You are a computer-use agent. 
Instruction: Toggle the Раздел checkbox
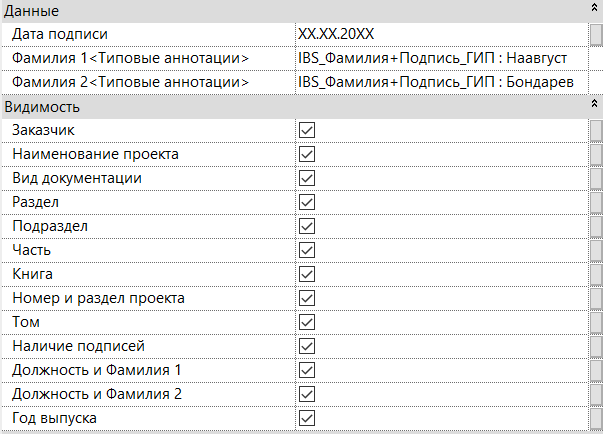(x=307, y=202)
